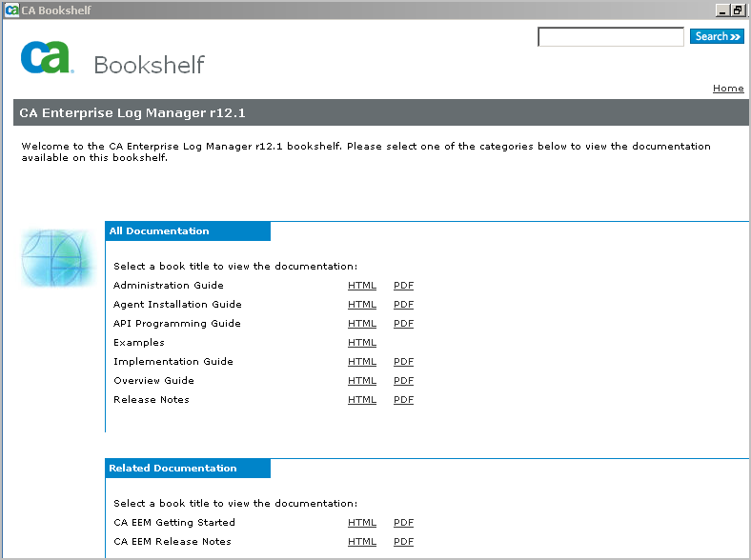Click in the search text field
The width and height of the screenshot is (751, 560).
tap(611, 37)
